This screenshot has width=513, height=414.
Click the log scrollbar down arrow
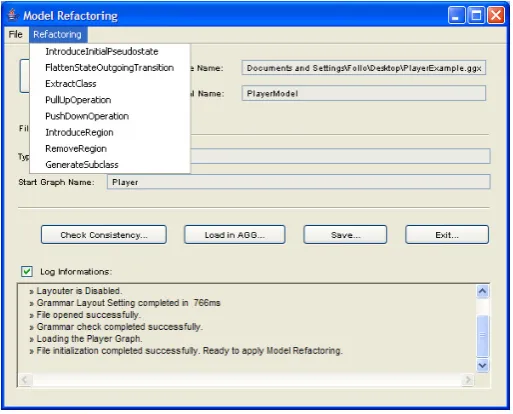point(482,365)
